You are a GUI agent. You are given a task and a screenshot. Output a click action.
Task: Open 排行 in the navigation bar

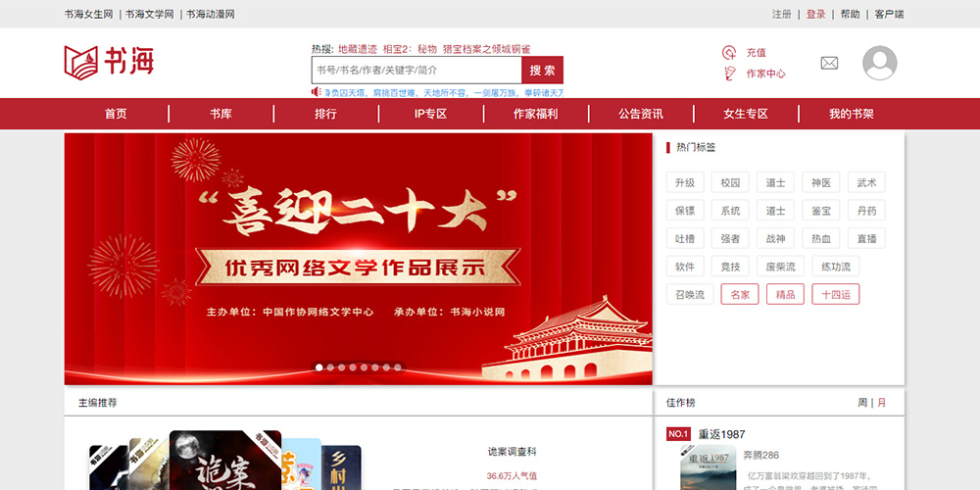point(325,114)
